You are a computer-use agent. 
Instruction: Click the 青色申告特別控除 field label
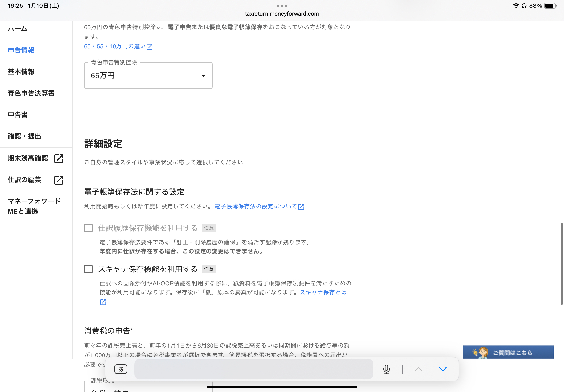coord(114,62)
